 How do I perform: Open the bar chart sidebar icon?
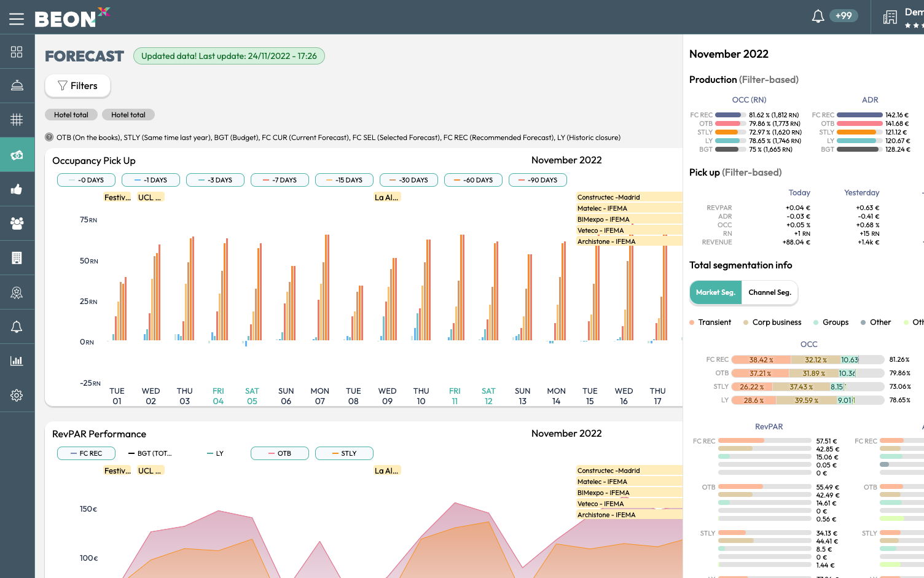tap(17, 361)
